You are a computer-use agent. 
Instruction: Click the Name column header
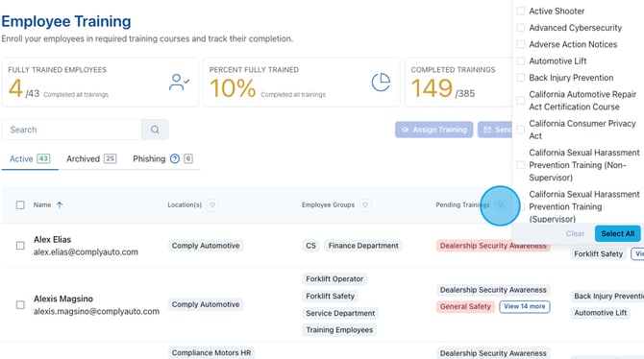42,204
